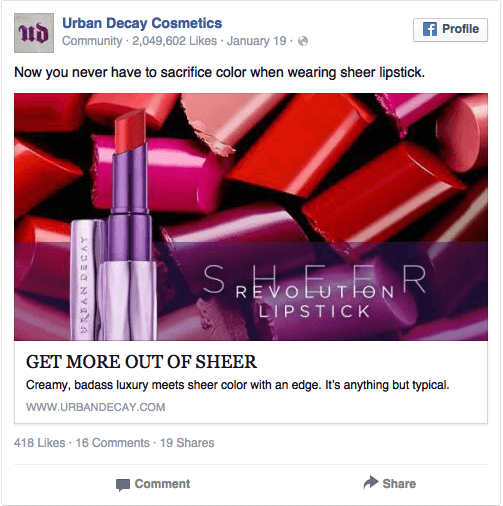The image size is (503, 506).
Task: Open the January 19 post date
Action: (256, 41)
